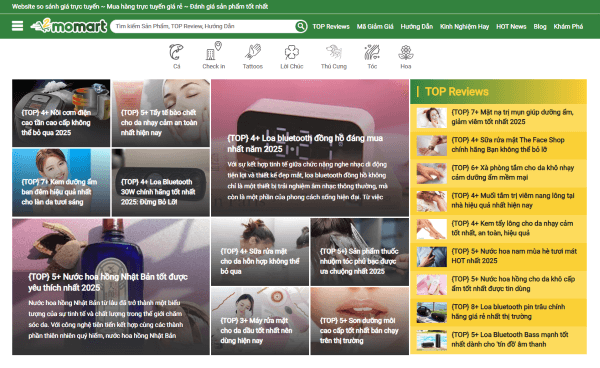Open Kem tẩy lông da nhạy cảm link

coord(512,228)
